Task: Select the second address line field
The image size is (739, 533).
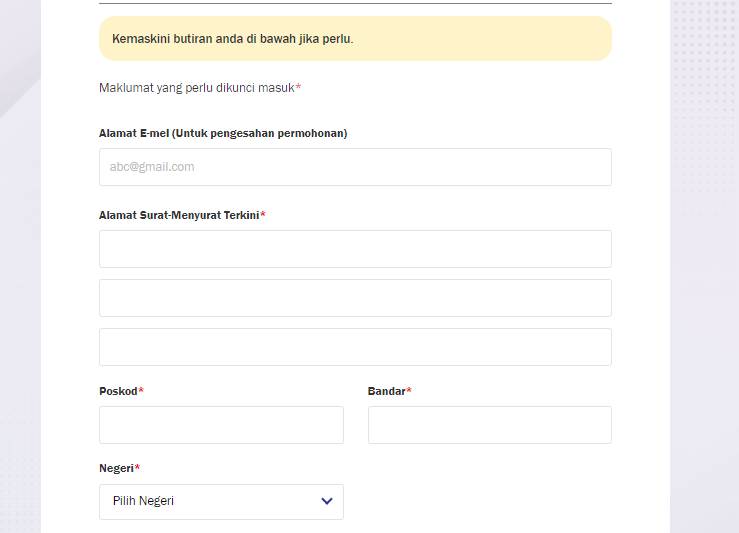Action: [x=355, y=298]
